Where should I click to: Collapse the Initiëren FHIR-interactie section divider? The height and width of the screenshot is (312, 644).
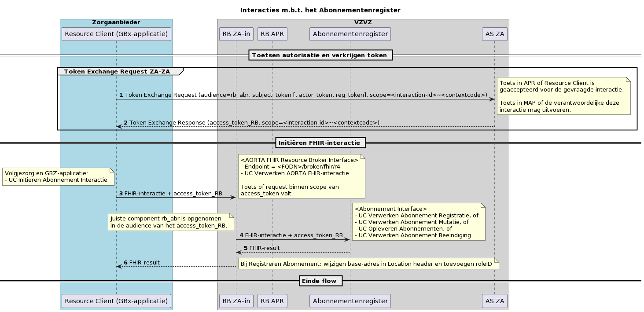320,142
